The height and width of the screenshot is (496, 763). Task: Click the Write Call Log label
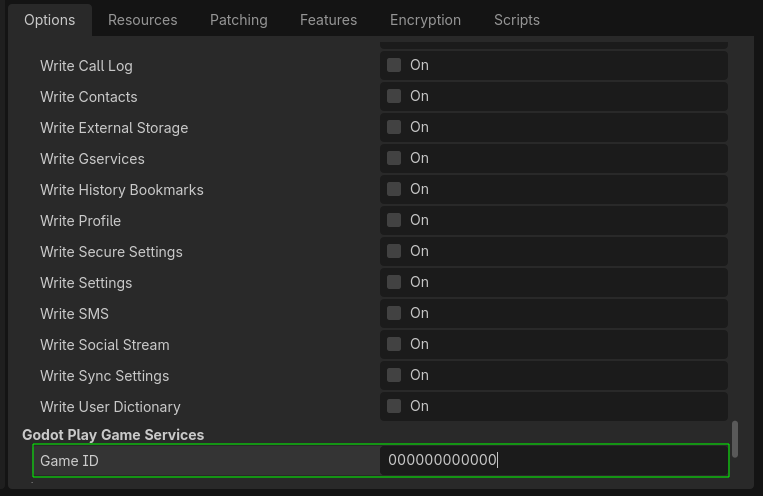click(x=86, y=66)
